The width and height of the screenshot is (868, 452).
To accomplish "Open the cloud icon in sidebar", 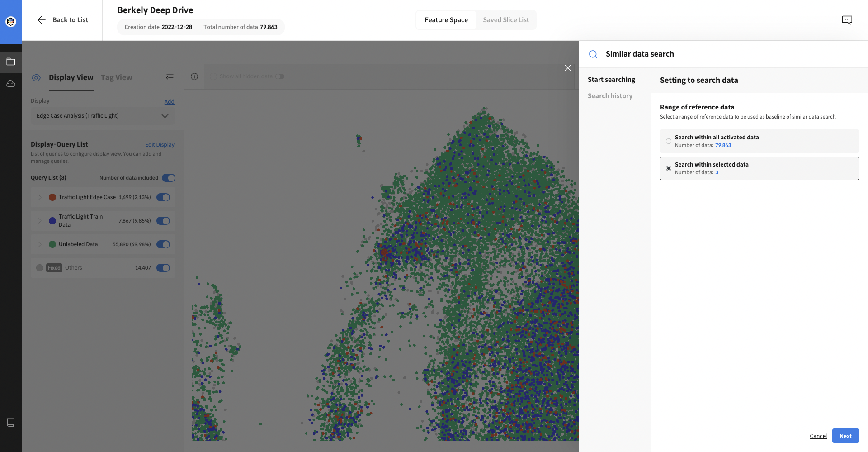I will point(11,84).
